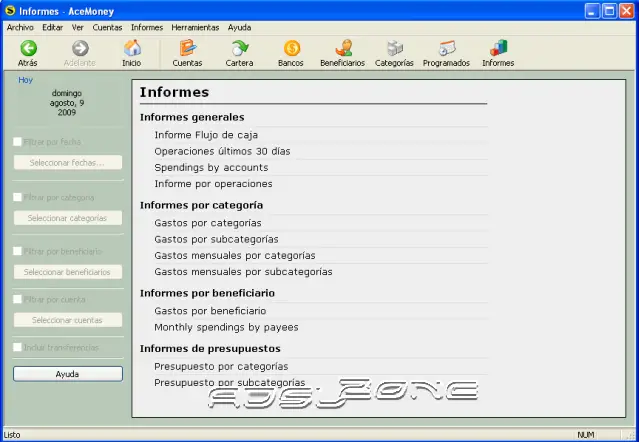The width and height of the screenshot is (639, 442).
Task: Open Operaciones últimos 30 días report
Action: (222, 151)
